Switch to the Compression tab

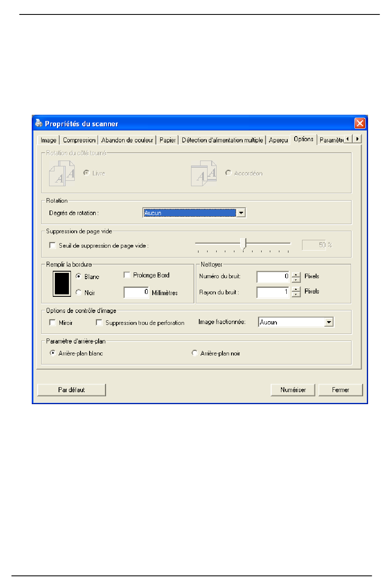[x=79, y=140]
